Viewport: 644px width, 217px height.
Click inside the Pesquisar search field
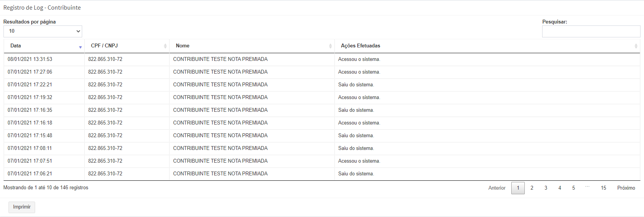pos(591,32)
